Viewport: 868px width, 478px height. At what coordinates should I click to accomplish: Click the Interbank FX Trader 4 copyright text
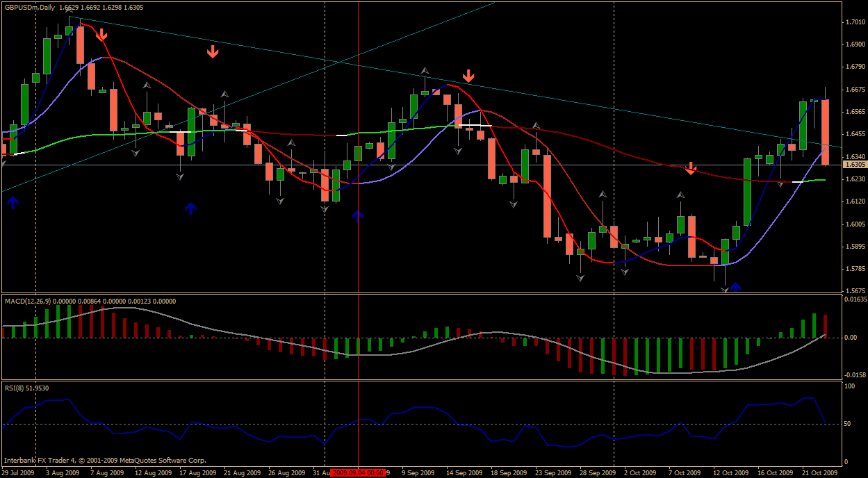[105, 460]
